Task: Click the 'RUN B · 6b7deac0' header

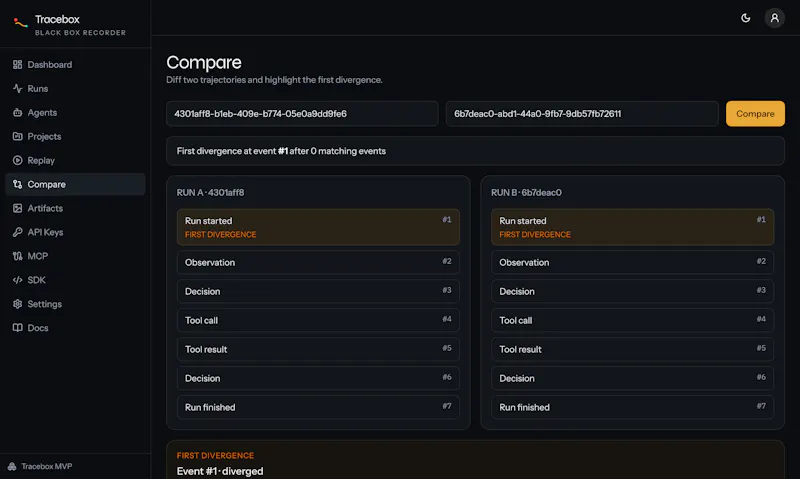Action: [x=526, y=193]
